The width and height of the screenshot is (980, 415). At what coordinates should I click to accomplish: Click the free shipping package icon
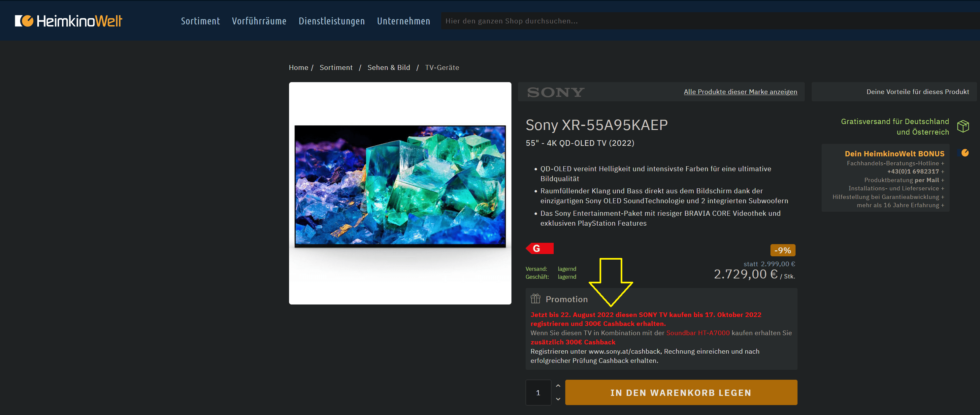pyautogui.click(x=963, y=126)
